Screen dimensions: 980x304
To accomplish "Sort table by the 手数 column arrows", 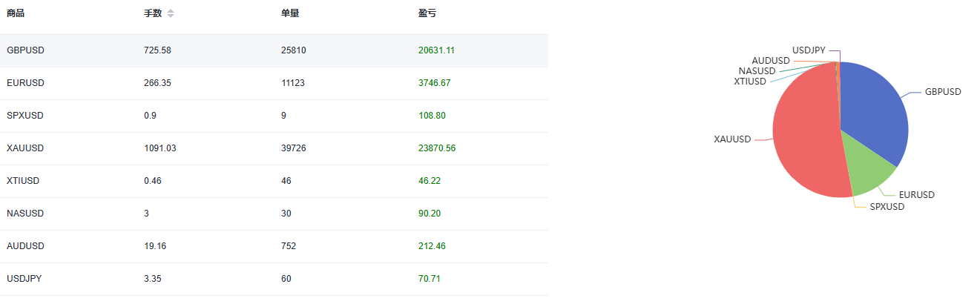I will 171,13.
